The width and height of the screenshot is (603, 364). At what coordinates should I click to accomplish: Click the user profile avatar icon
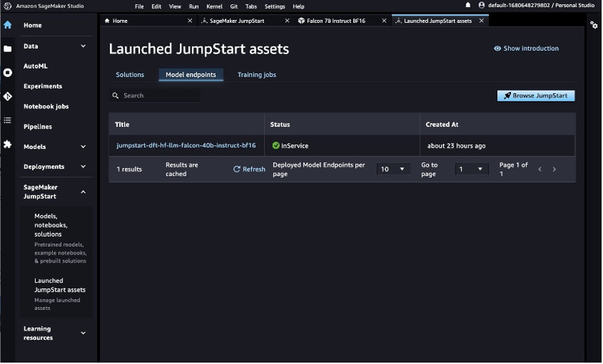tap(482, 5)
